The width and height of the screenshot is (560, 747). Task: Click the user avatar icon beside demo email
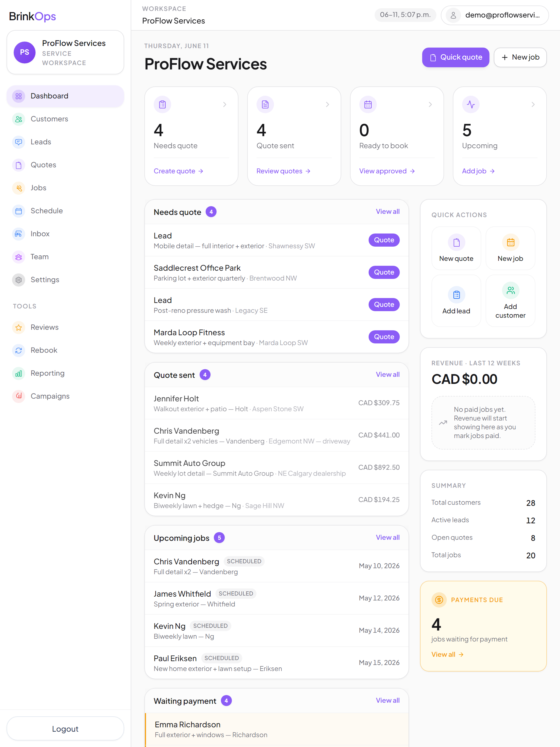pyautogui.click(x=453, y=15)
